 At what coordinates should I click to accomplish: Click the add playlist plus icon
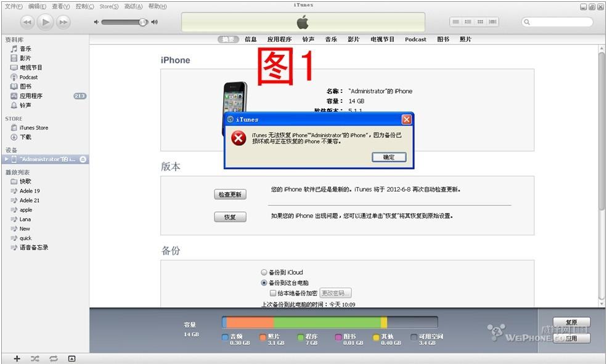click(17, 358)
